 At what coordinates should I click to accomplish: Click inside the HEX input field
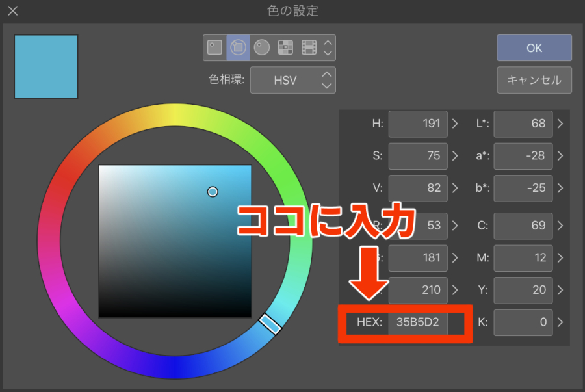tap(418, 322)
